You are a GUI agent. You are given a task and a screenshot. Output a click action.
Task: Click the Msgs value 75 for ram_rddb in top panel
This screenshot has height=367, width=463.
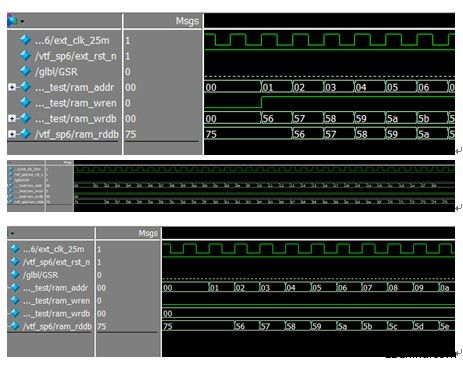coord(130,134)
